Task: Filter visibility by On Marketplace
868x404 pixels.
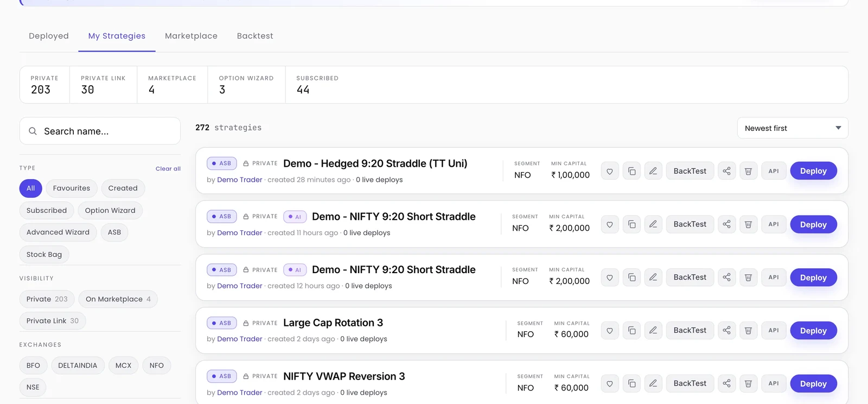Action: [x=118, y=299]
